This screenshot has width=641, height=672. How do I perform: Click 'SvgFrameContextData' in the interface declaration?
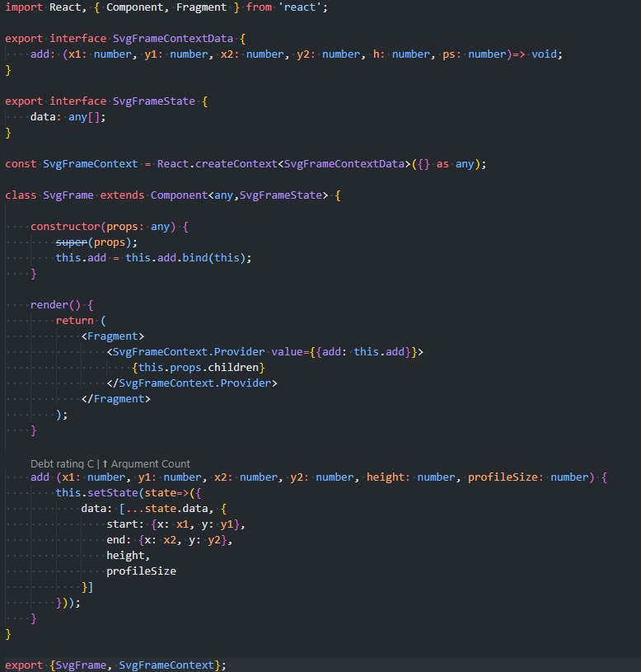[x=172, y=39]
